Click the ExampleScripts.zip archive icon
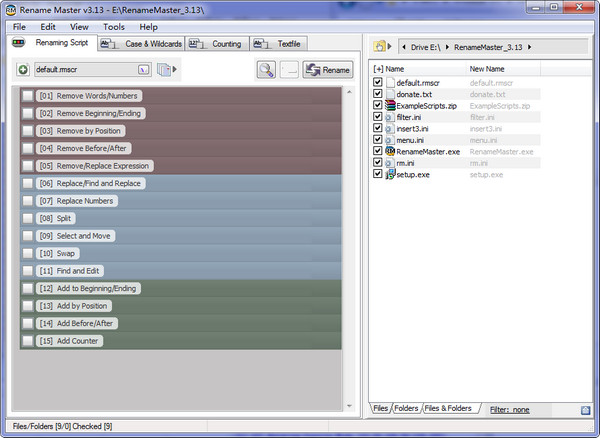 point(390,105)
